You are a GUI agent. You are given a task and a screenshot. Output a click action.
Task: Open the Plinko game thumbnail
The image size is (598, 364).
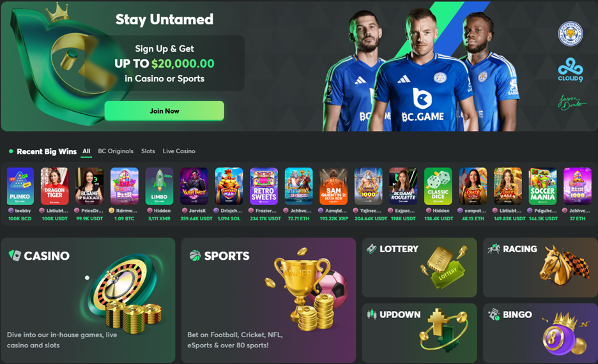pyautogui.click(x=20, y=186)
